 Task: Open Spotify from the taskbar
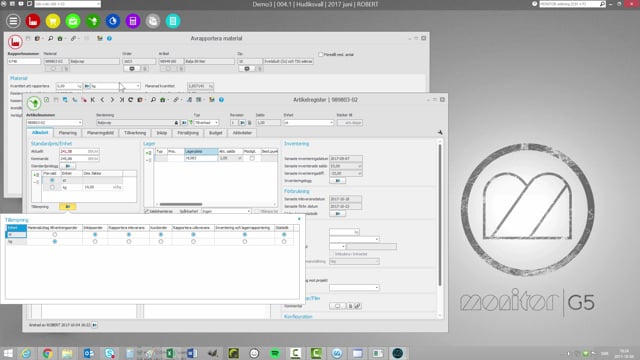(275, 353)
